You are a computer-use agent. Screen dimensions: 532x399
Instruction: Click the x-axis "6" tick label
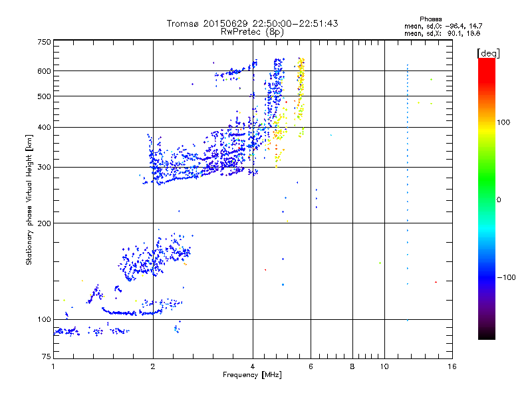(x=311, y=366)
